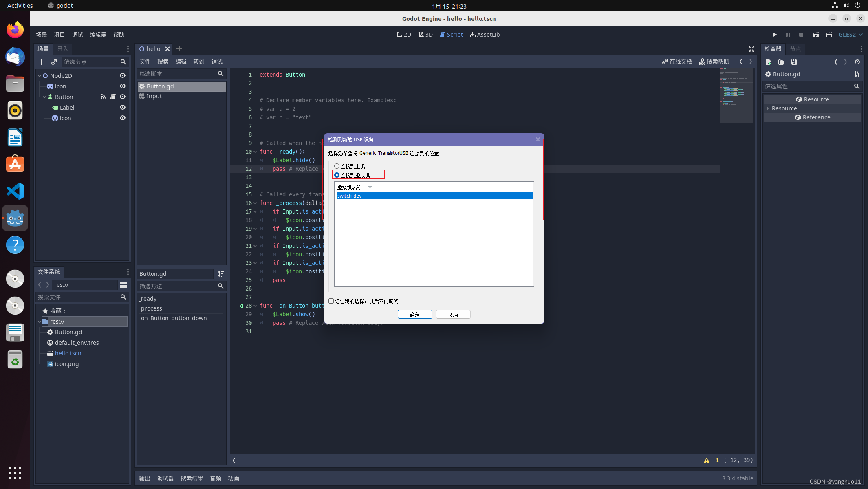Add a new scene tab
The height and width of the screenshot is (489, 868).
pyautogui.click(x=179, y=49)
